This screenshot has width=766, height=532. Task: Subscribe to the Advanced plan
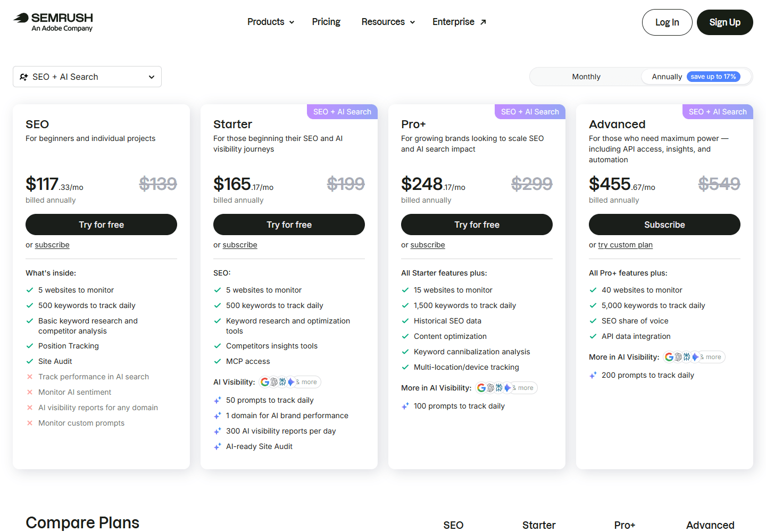pos(664,225)
